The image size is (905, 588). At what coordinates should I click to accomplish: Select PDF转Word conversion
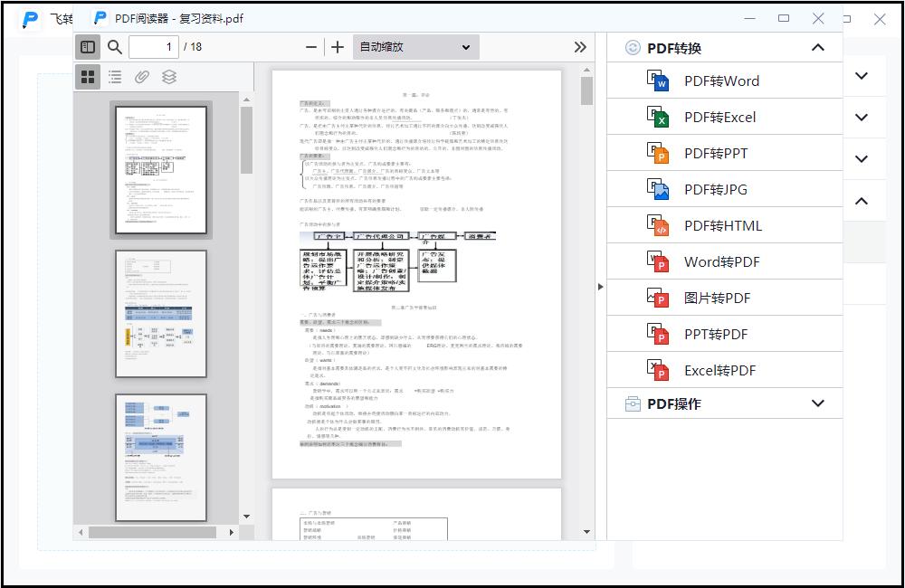[x=721, y=81]
